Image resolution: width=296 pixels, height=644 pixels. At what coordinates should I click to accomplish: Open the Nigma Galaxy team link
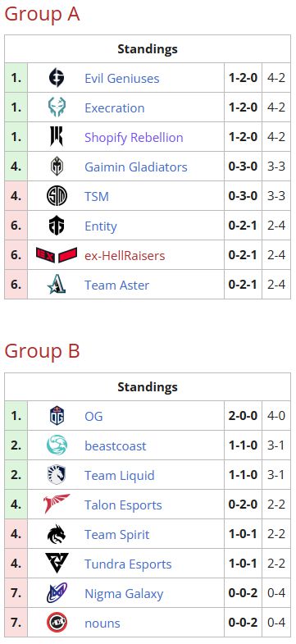point(124,594)
